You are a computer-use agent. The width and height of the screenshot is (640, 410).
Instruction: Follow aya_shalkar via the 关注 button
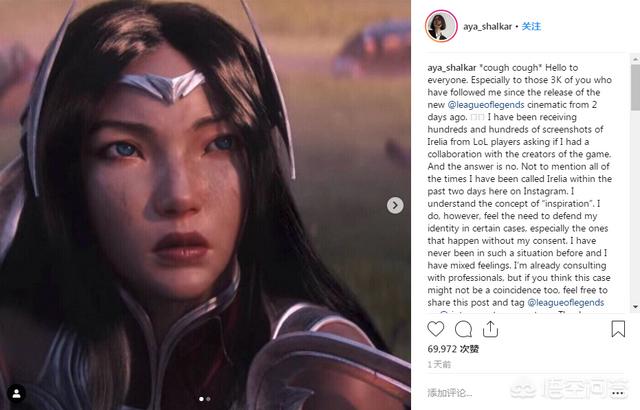[x=531, y=27]
